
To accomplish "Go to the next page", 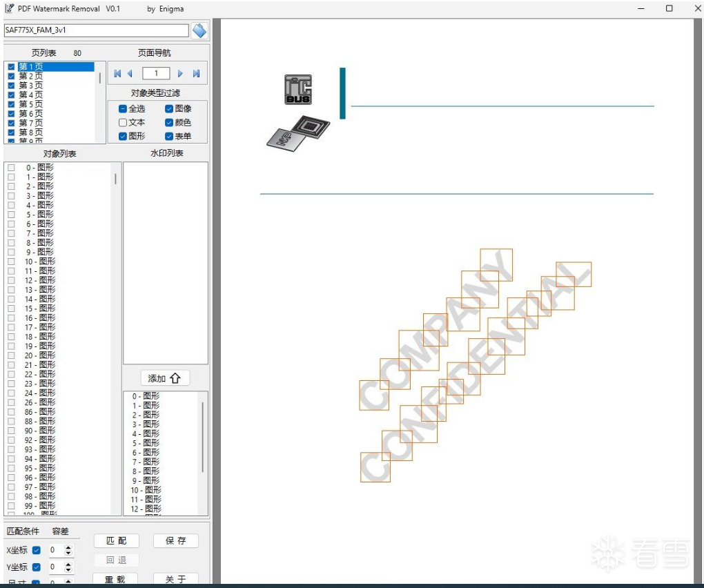I will (180, 74).
